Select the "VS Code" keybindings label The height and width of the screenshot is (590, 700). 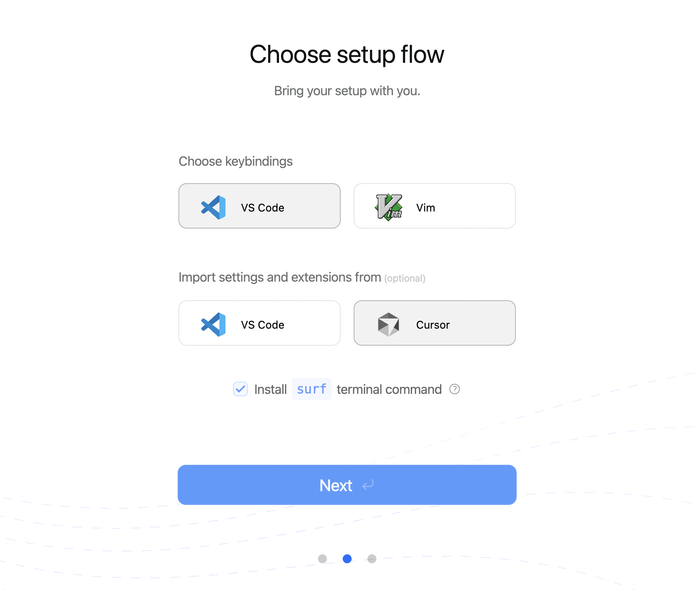coord(262,208)
